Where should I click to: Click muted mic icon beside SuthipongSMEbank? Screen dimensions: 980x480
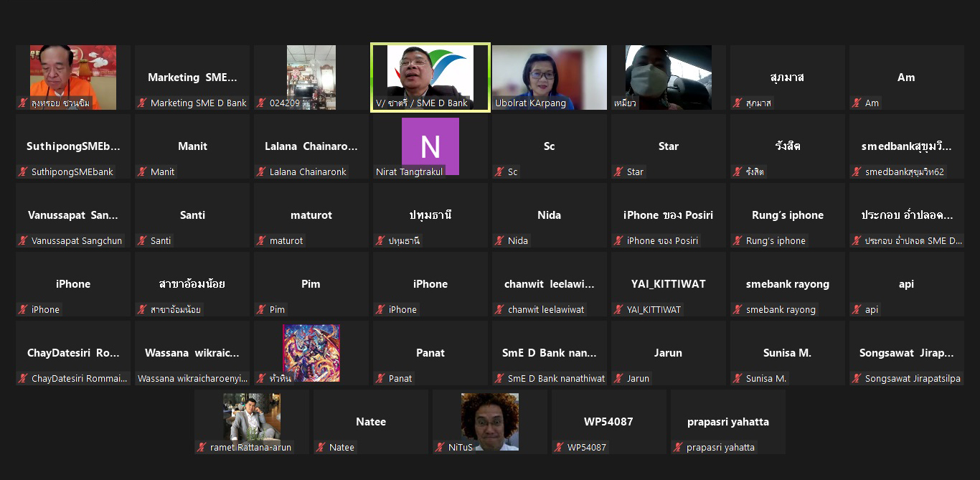click(x=23, y=172)
